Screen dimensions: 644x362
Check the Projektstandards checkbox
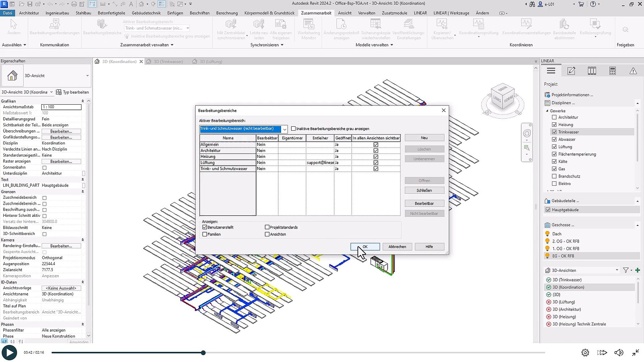tap(267, 227)
